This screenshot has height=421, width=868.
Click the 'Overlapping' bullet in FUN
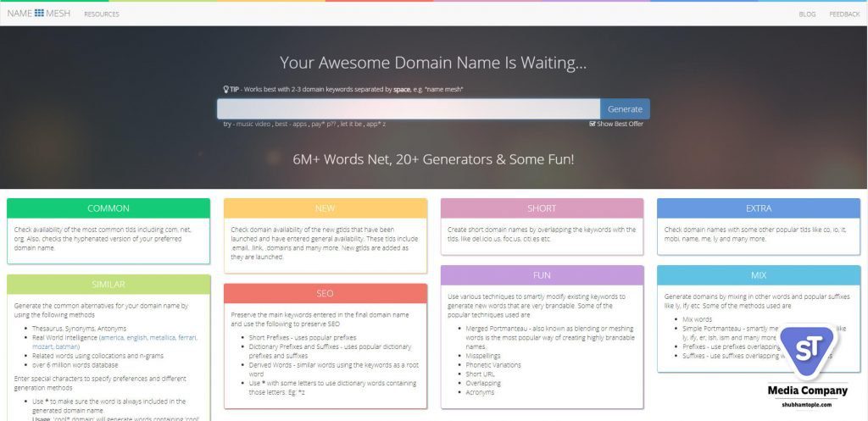point(483,383)
